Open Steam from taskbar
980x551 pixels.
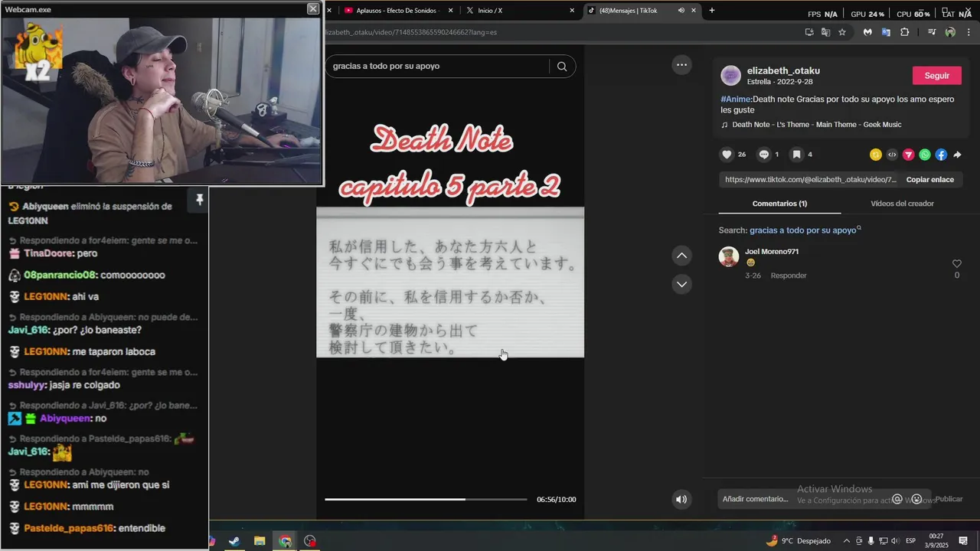[x=234, y=541]
